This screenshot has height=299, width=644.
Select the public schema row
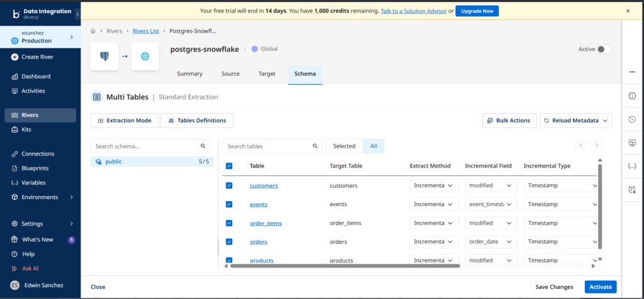(x=152, y=161)
